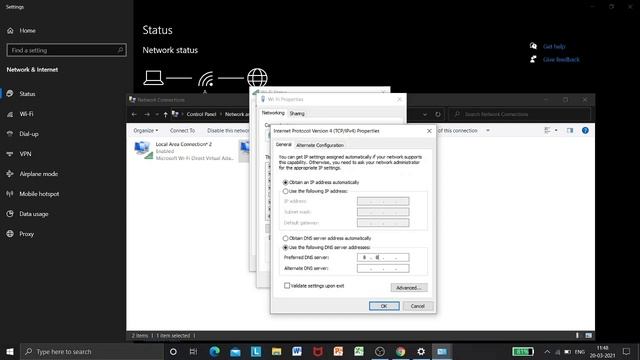Open Help icon in Network Connections
The height and width of the screenshot is (360, 640).
click(x=585, y=131)
